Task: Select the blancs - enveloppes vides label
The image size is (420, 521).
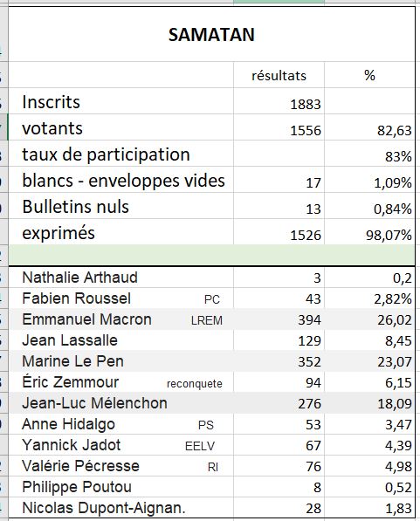Action: [x=121, y=181]
